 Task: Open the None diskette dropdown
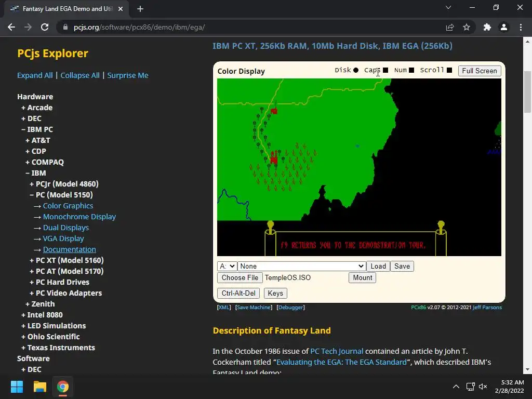[302, 267]
